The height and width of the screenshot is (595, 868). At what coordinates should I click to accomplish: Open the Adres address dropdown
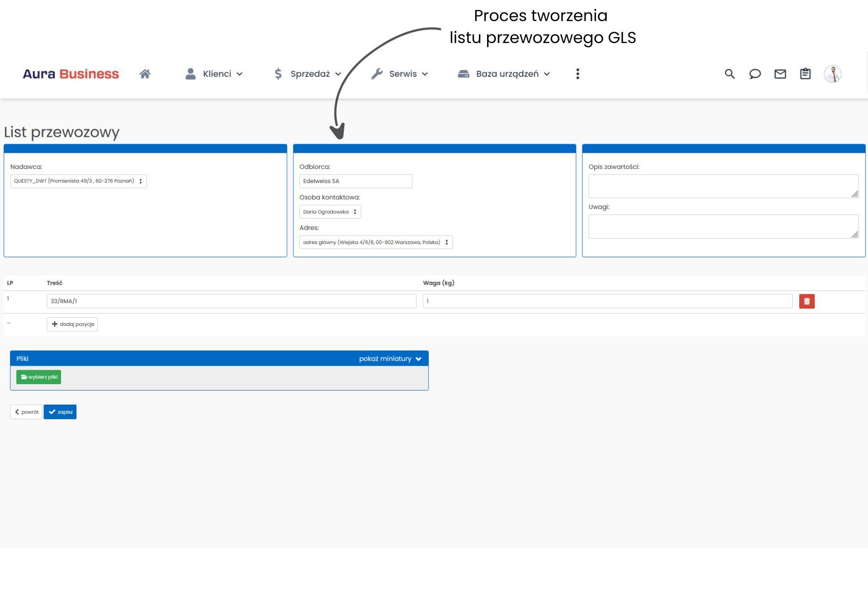(x=375, y=242)
